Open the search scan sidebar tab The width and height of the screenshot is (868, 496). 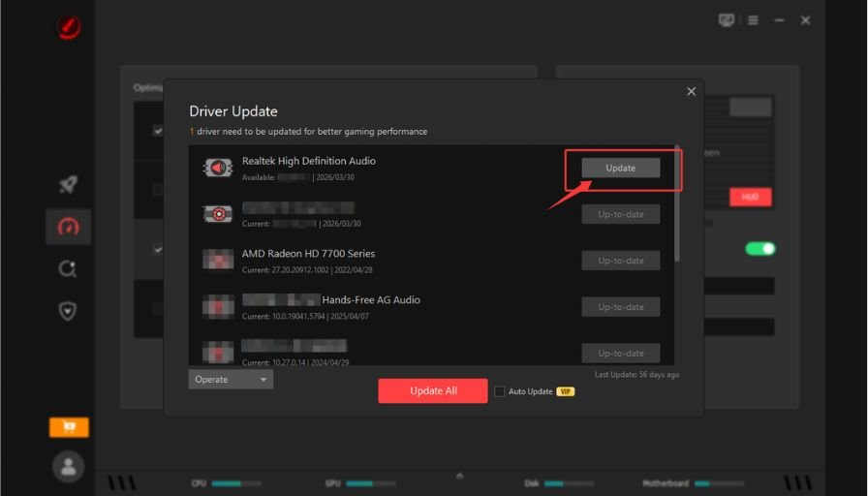[x=68, y=269]
